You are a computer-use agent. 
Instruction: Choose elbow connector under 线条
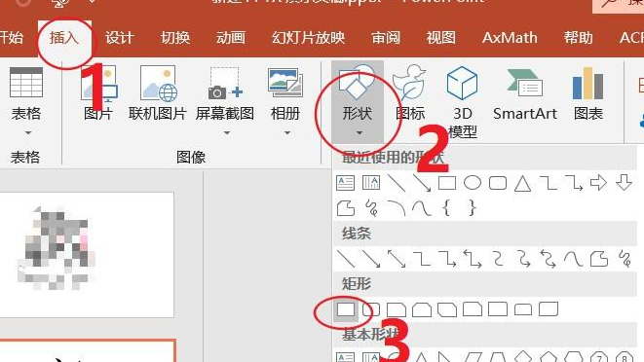[422, 259]
